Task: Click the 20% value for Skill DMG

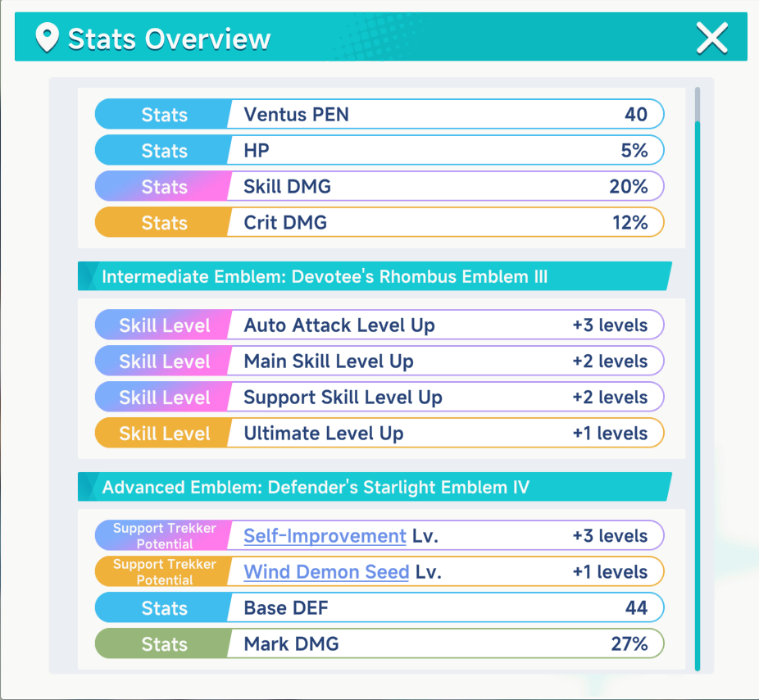Action: [629, 186]
